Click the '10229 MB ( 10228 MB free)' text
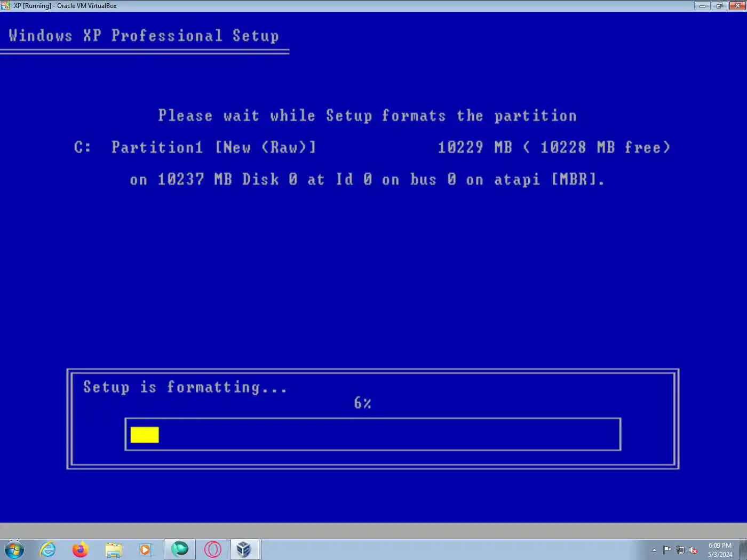This screenshot has width=747, height=560. (x=554, y=148)
